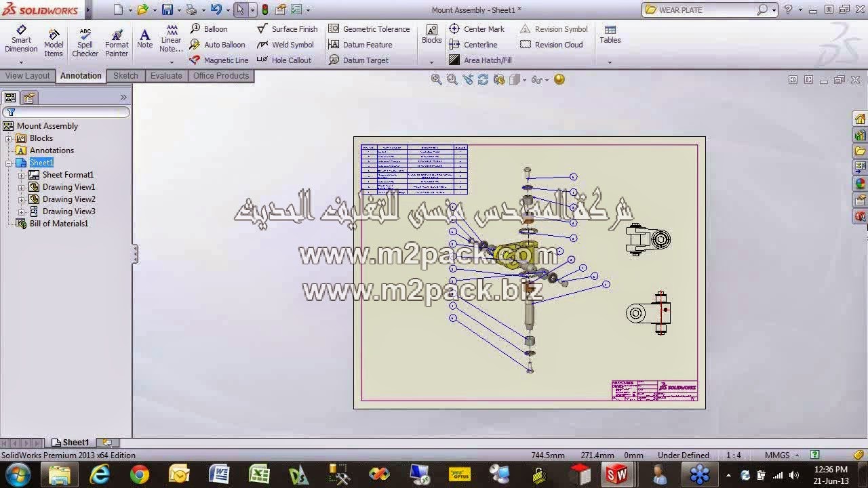This screenshot has width=868, height=488.
Task: Insert a Datum Target
Action: (x=359, y=60)
